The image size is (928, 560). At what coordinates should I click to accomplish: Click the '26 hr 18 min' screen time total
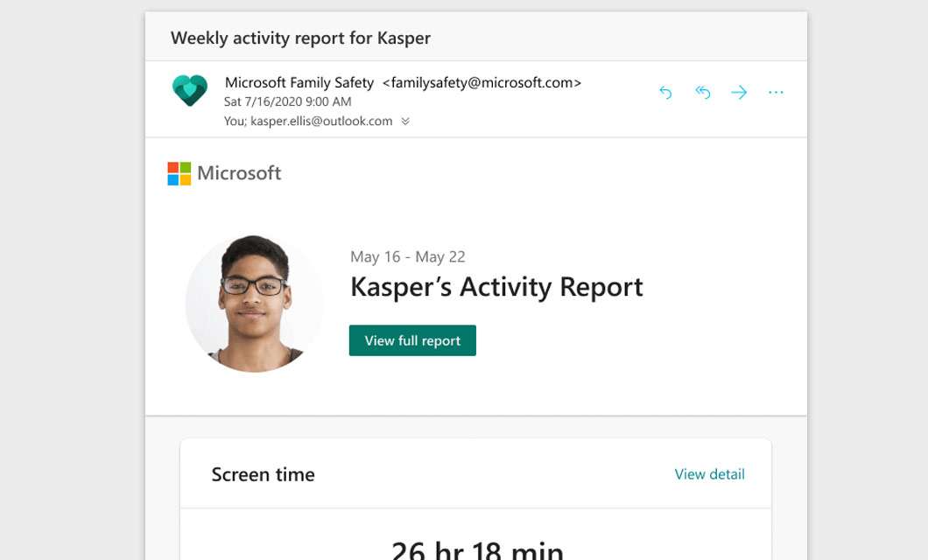pyautogui.click(x=476, y=549)
